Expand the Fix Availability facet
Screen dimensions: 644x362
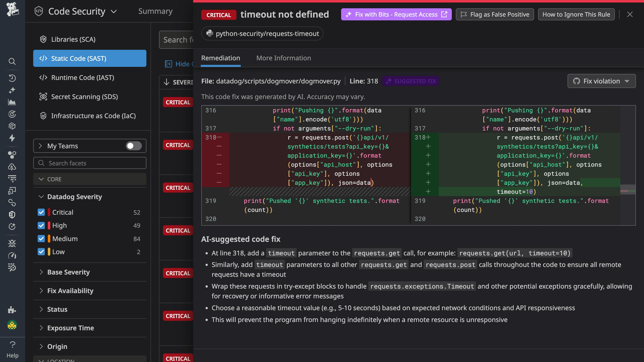(x=70, y=291)
